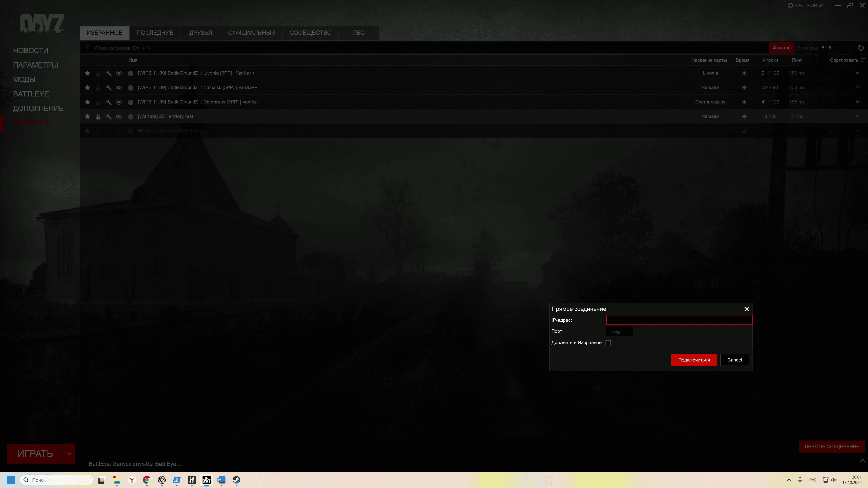Click BattlEye shield icon on Chernarus row
Image resolution: width=868 pixels, height=488 pixels.
click(119, 102)
